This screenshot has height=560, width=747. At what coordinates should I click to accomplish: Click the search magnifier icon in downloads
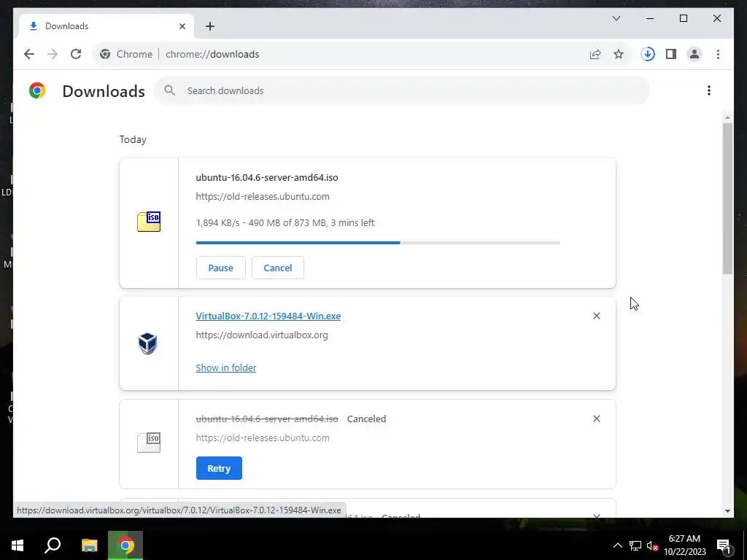tap(169, 90)
